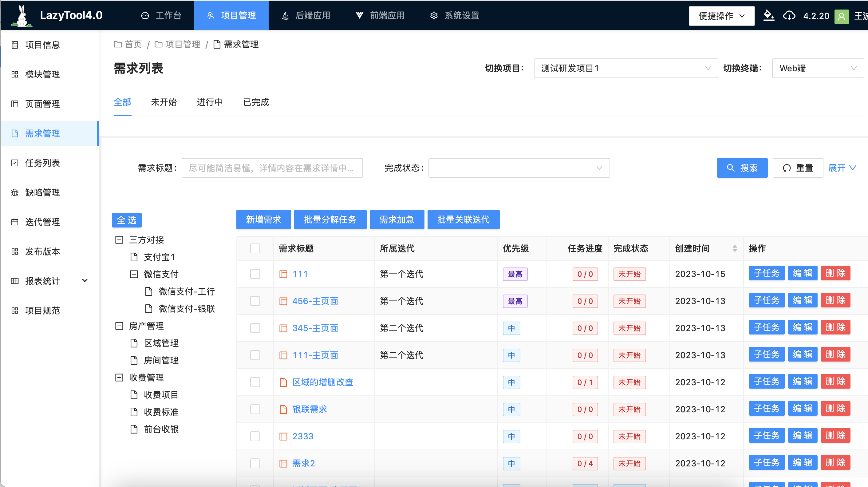Click the 搜索 button

point(742,168)
